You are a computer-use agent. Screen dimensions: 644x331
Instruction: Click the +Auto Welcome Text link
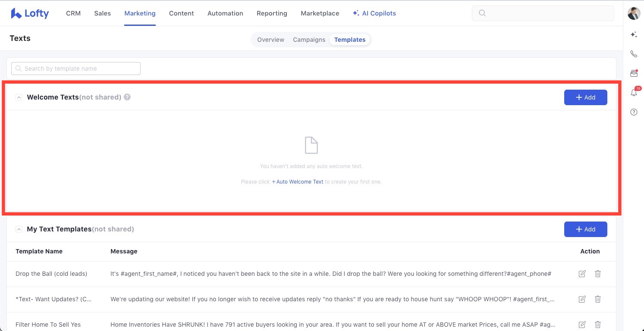(x=298, y=182)
